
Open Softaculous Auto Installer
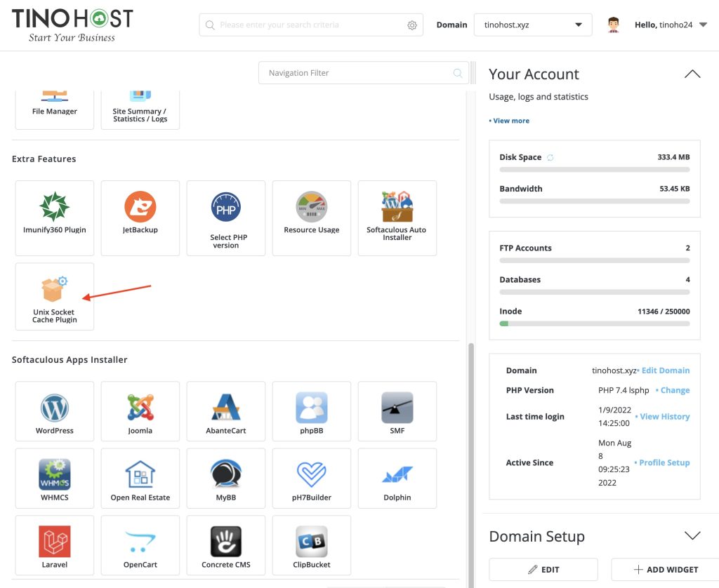(x=397, y=218)
